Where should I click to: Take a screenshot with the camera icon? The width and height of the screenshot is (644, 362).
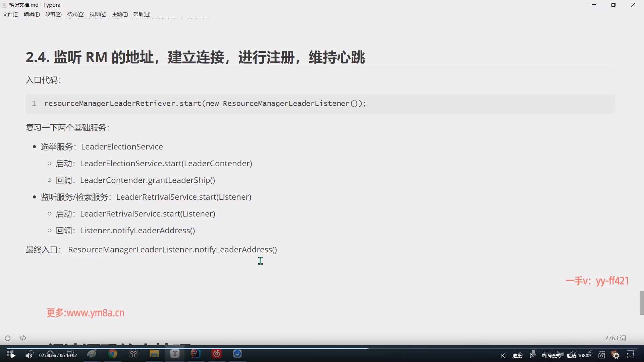pyautogui.click(x=602, y=355)
